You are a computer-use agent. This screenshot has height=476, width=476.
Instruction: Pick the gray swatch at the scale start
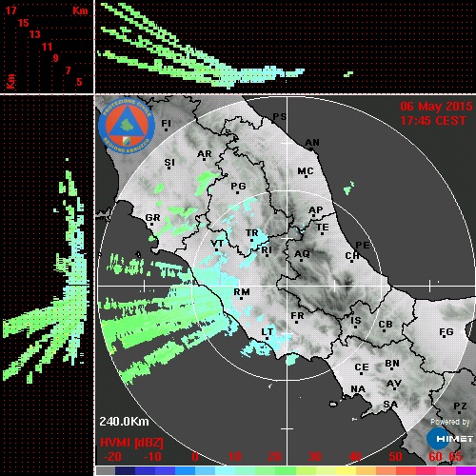tap(105, 470)
